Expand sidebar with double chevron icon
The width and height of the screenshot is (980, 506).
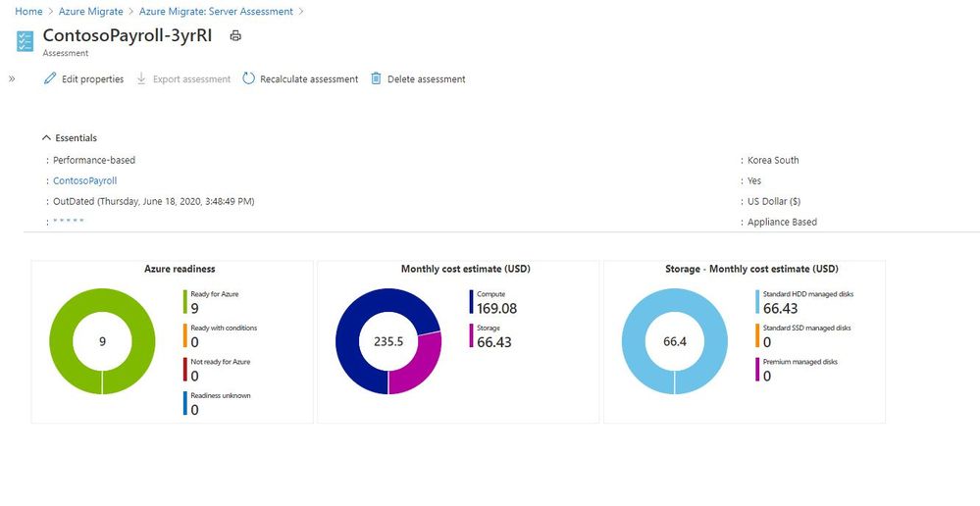pyautogui.click(x=12, y=78)
